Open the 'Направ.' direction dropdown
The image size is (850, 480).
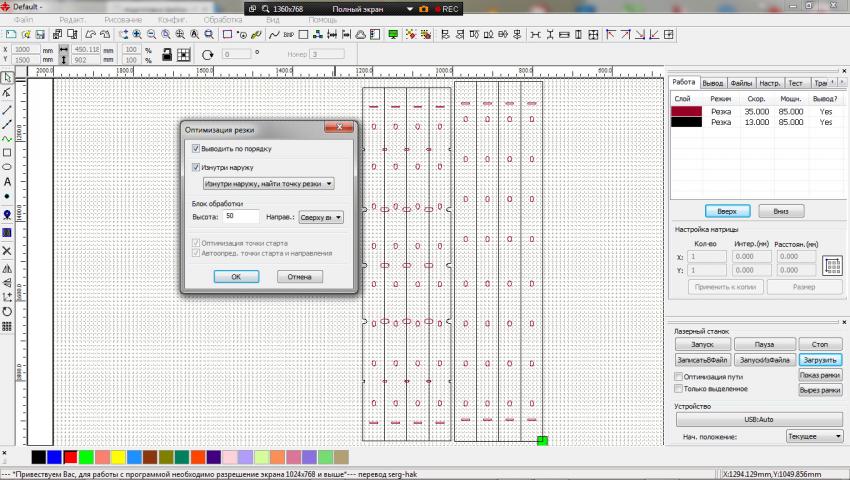(321, 217)
